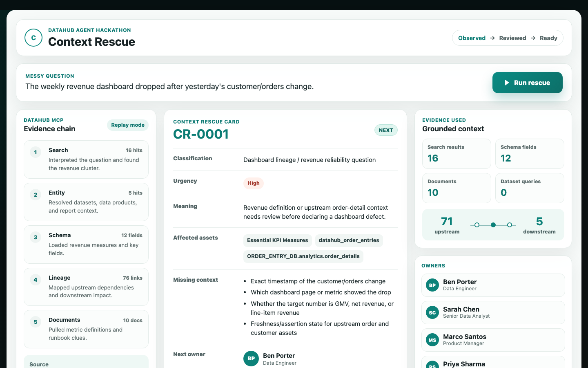
Task: Click the arrow between Observed and Reviewed
Action: [x=492, y=38]
